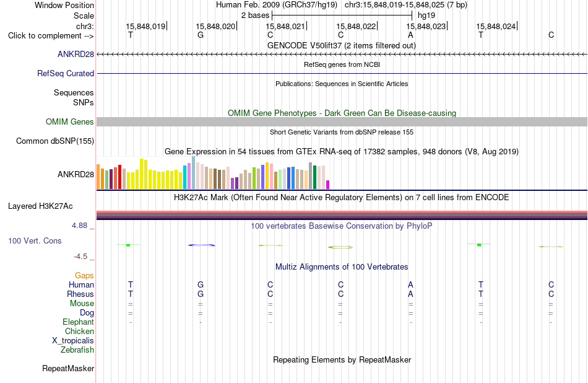Click the red bar in the GTEx chart

coord(119,177)
